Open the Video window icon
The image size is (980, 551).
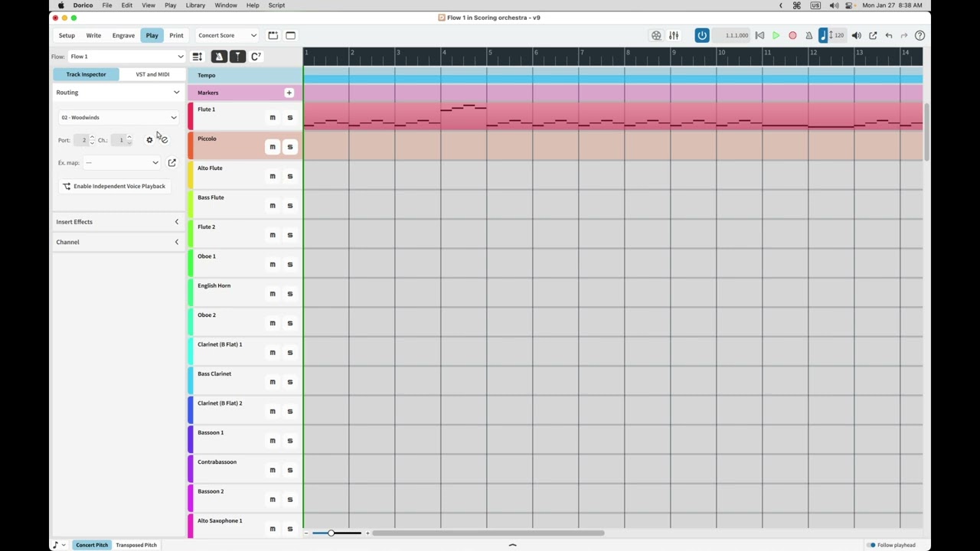[656, 35]
